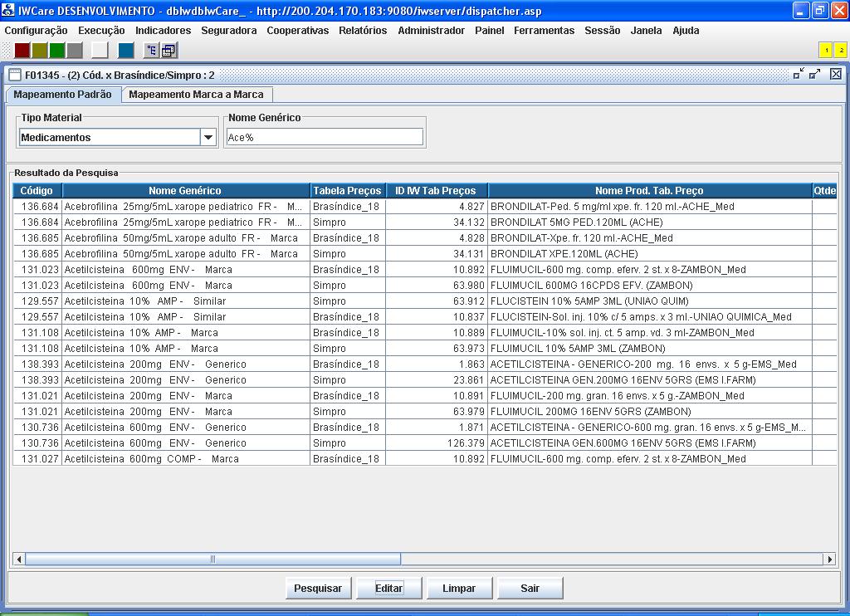
Task: Sort by ID IW Tab Preços header
Action: (436, 190)
